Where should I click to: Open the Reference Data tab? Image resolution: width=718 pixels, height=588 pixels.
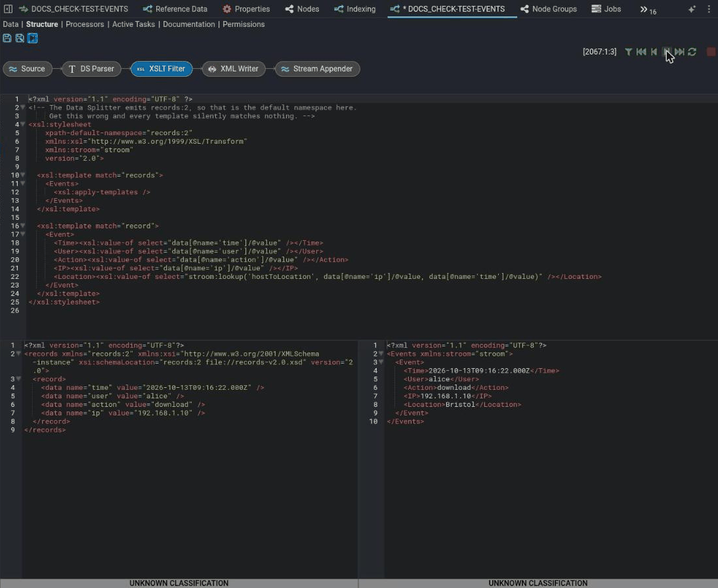175,9
